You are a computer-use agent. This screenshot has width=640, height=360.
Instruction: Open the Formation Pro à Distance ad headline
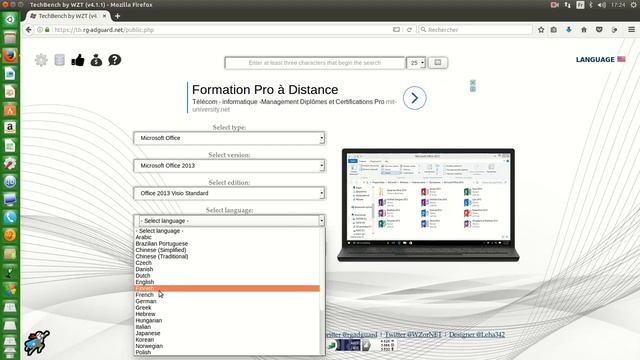pyautogui.click(x=265, y=90)
